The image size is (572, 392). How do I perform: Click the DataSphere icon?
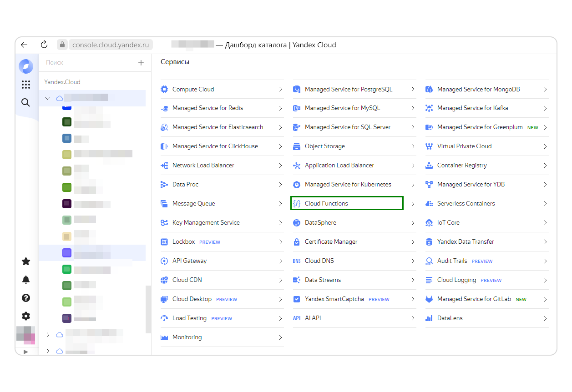[x=297, y=223]
